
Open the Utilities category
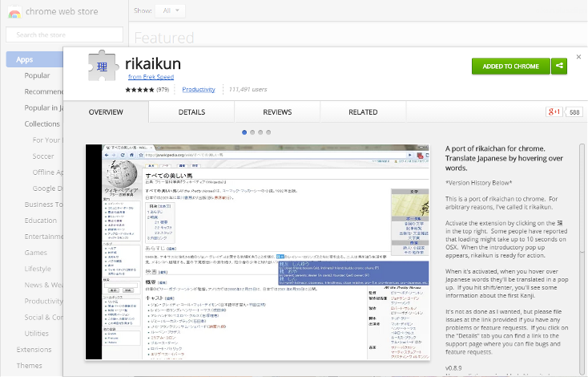(x=36, y=334)
